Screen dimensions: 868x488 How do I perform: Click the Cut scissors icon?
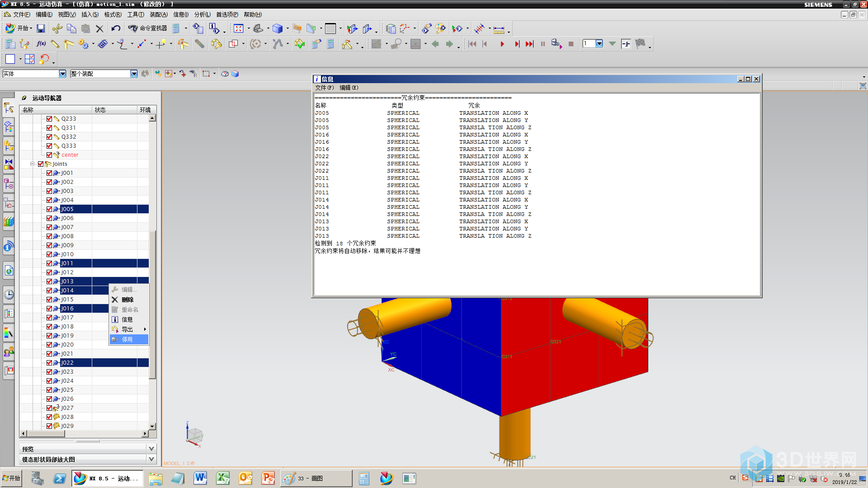coord(57,29)
